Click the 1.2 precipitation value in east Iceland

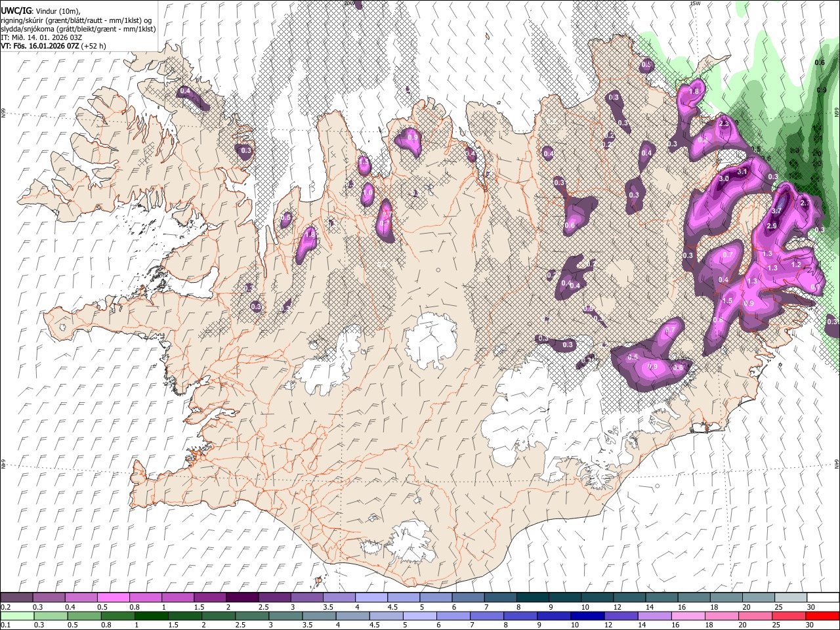click(796, 264)
